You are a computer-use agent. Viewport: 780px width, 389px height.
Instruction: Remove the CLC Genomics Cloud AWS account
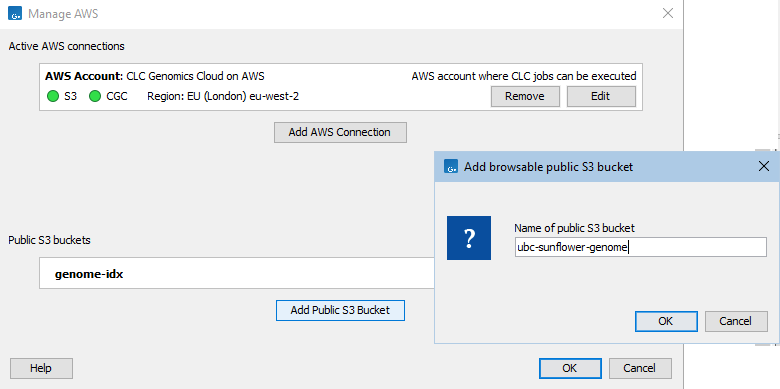pyautogui.click(x=525, y=97)
